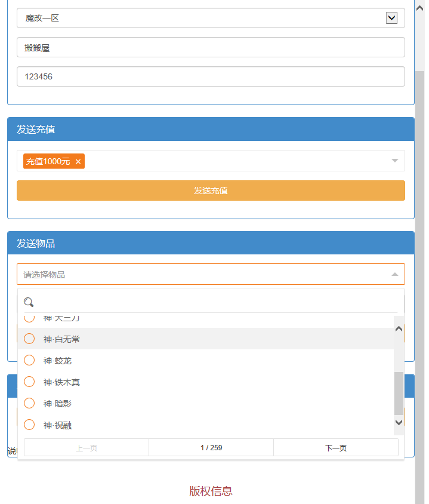Click the item list scrollbar thumb
Screen dimensions: 429x504
click(x=399, y=393)
